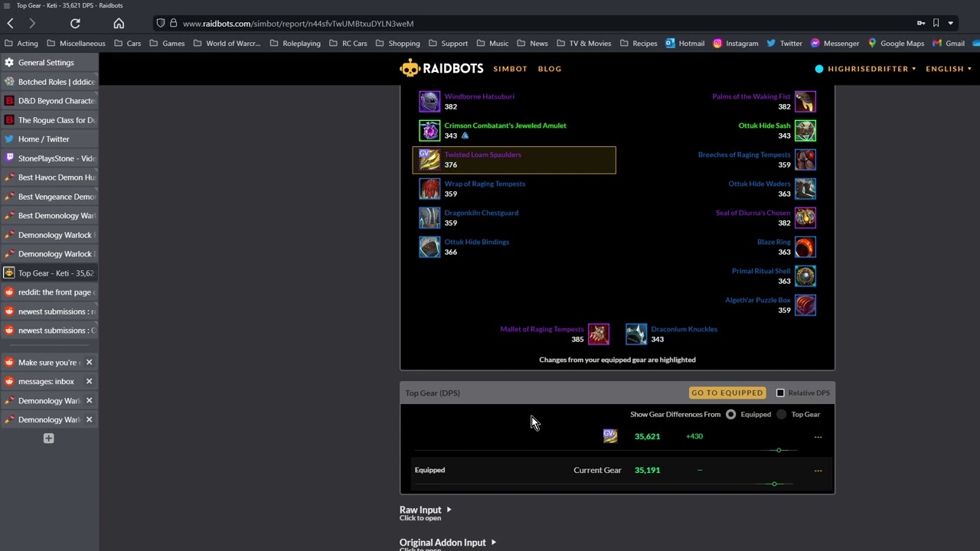
Task: Switch to reddit: the front page tab
Action: [x=49, y=292]
